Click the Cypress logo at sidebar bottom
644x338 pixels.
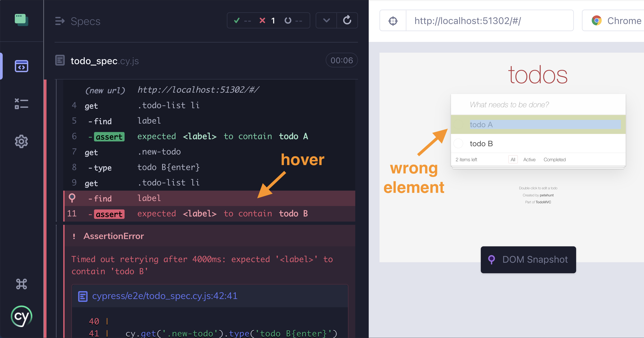[22, 316]
